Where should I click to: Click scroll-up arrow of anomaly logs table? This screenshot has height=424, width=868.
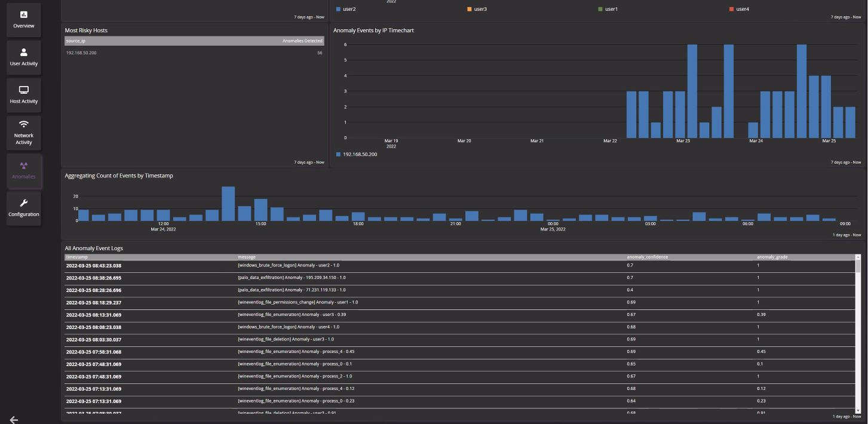coord(858,257)
